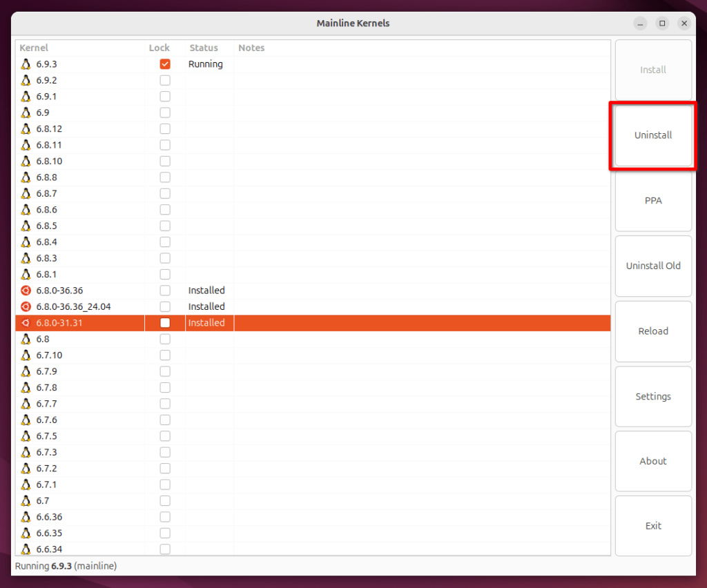
Task: Click the Tux icon beside 6.8.6
Action: tap(26, 210)
